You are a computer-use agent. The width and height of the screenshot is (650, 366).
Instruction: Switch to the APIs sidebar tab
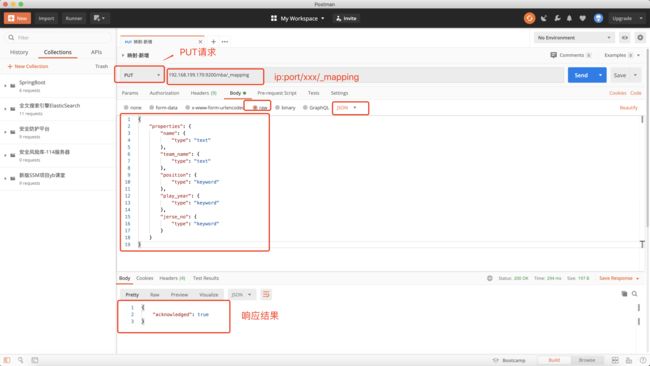(97, 52)
